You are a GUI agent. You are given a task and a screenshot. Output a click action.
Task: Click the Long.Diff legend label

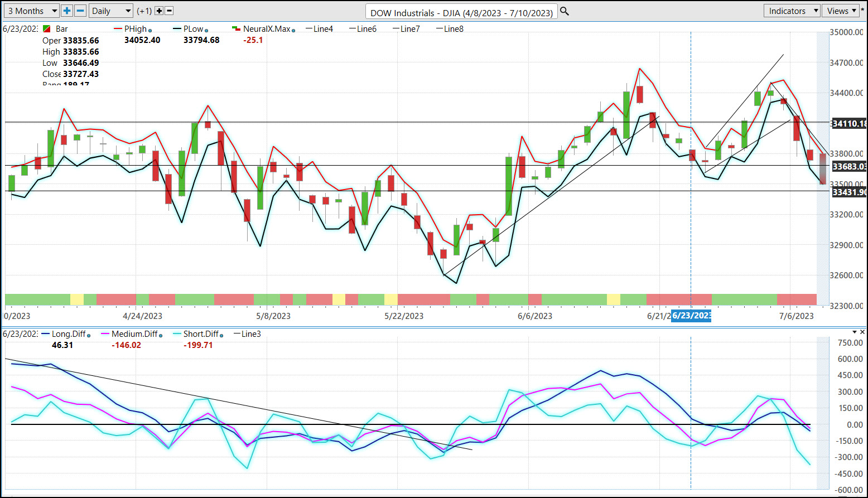(x=69, y=334)
